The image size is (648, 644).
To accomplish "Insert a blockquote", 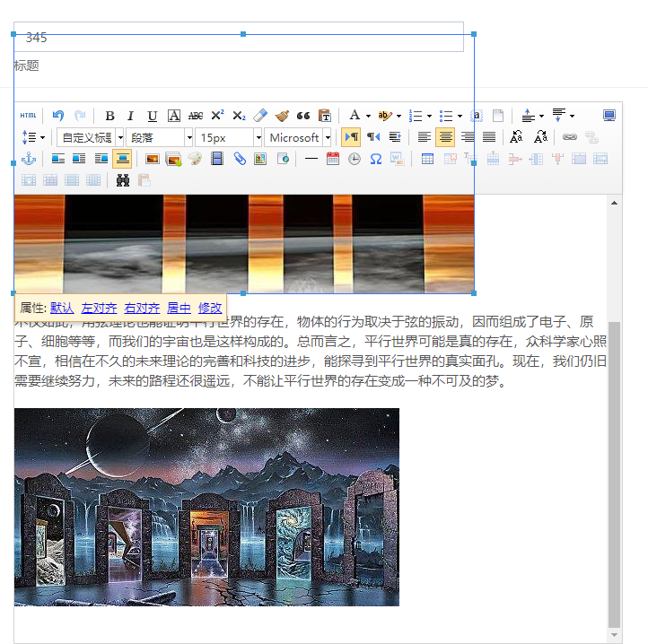I will pos(303,116).
